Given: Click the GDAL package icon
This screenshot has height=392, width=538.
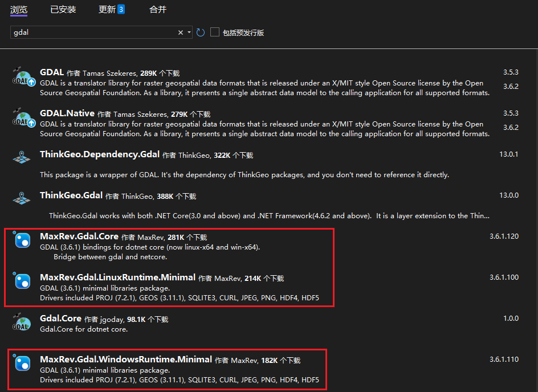Looking at the screenshot, I should [x=22, y=77].
